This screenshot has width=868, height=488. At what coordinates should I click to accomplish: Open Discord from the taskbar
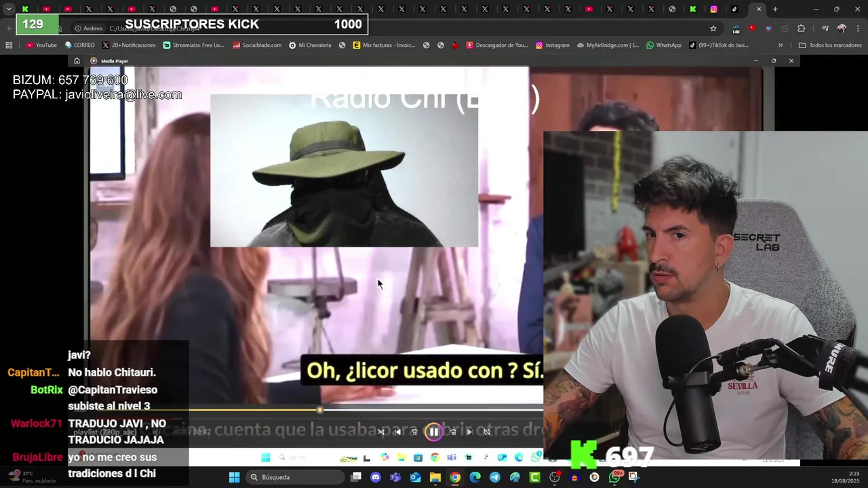point(376,477)
